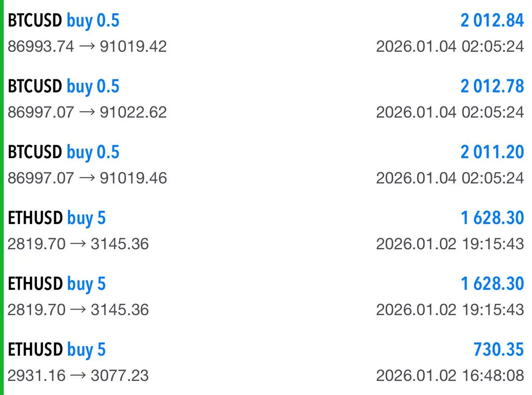
Task: Click the 2 012.84 profit value
Action: (492, 21)
